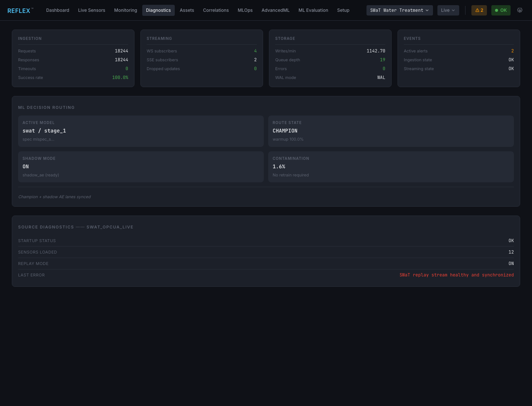Switch to the Setup tab
532x406 pixels.
(343, 10)
